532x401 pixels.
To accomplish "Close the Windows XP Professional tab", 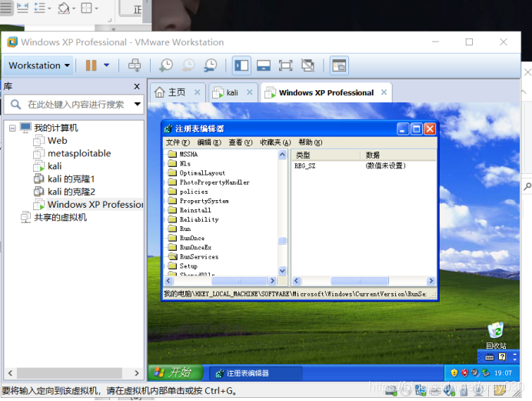I will coord(384,92).
